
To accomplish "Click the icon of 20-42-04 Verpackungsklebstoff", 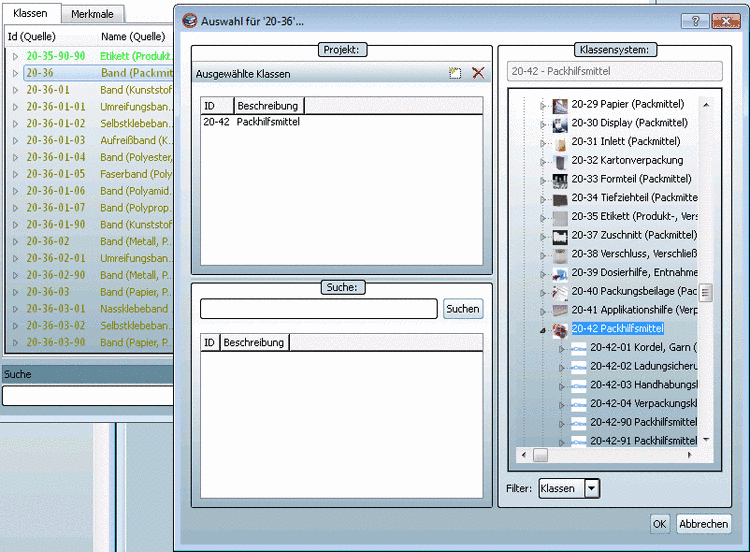I will pos(579,405).
